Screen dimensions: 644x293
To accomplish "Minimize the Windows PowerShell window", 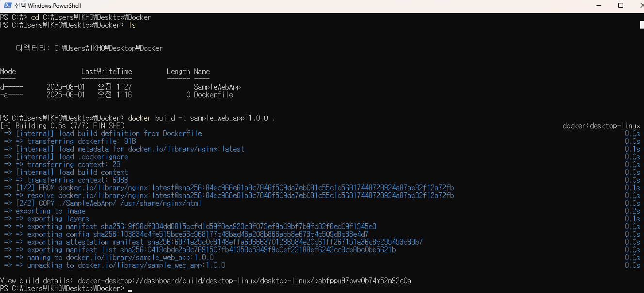I will click(598, 6).
